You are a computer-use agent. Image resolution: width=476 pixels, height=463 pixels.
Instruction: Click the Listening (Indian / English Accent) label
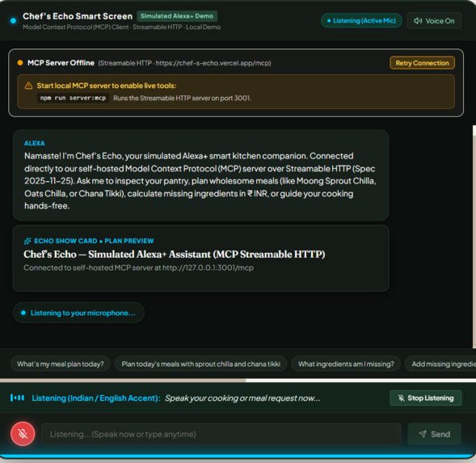[x=96, y=398]
